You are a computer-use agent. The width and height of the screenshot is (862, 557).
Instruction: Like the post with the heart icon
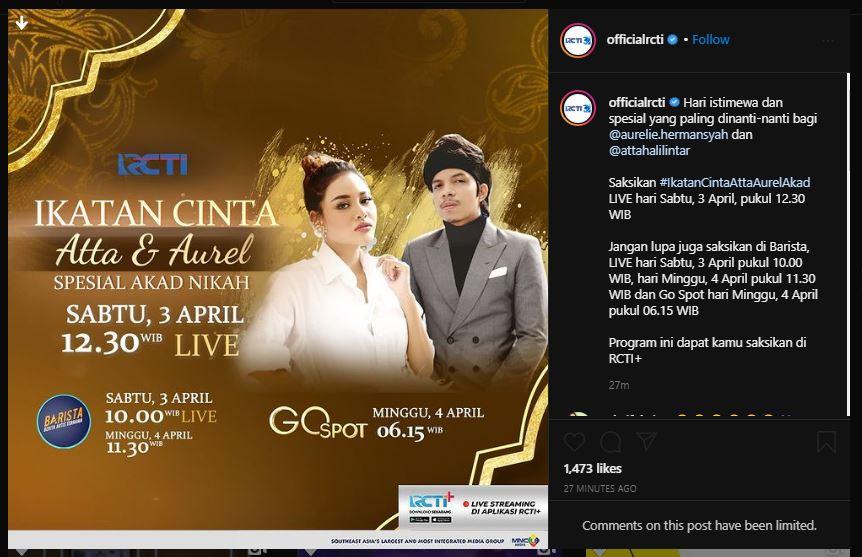[574, 442]
